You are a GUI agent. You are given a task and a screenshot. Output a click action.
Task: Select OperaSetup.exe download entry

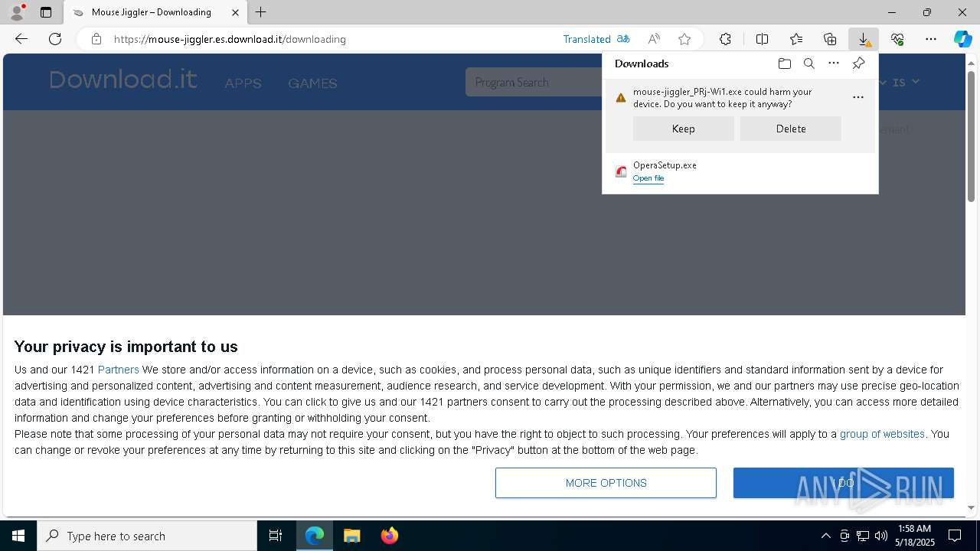pos(740,171)
